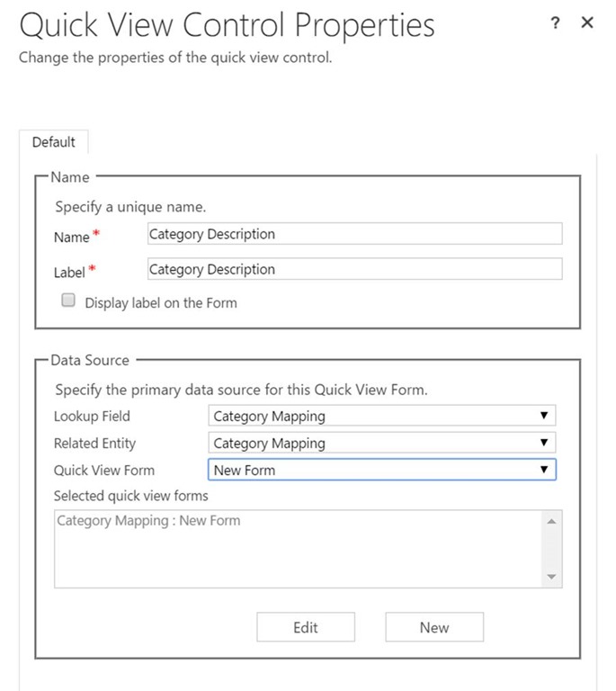Expand the Quick View Form dropdown

click(x=381, y=470)
